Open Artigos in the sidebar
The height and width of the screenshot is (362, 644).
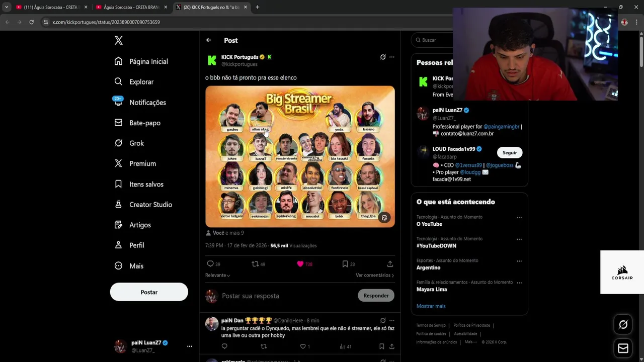click(x=133, y=225)
